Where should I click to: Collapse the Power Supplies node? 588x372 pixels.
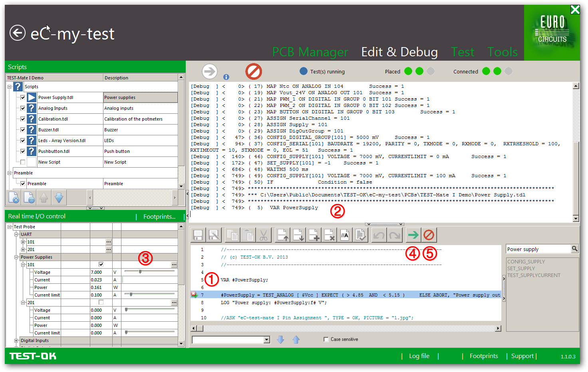point(16,257)
